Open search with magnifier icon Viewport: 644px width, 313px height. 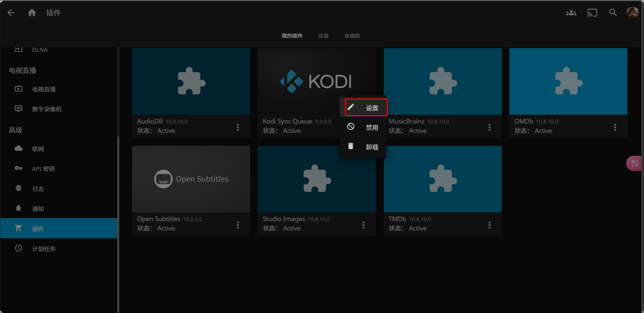(x=613, y=13)
